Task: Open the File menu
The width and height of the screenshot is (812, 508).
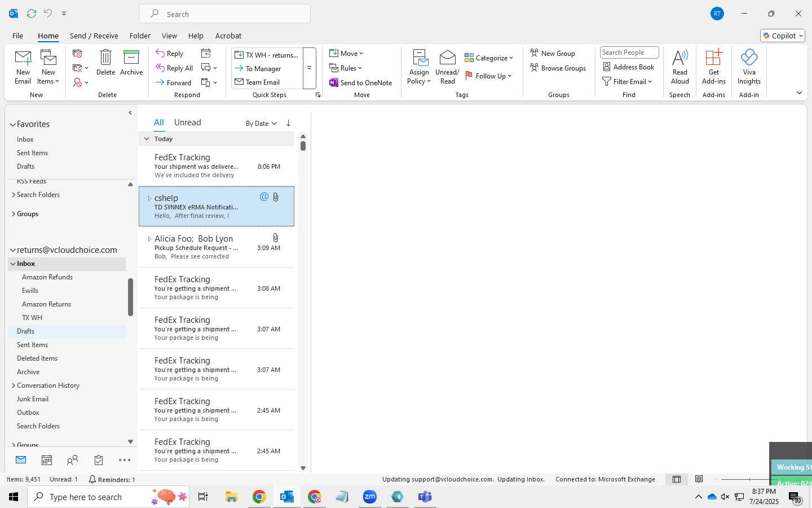Action: 17,36
